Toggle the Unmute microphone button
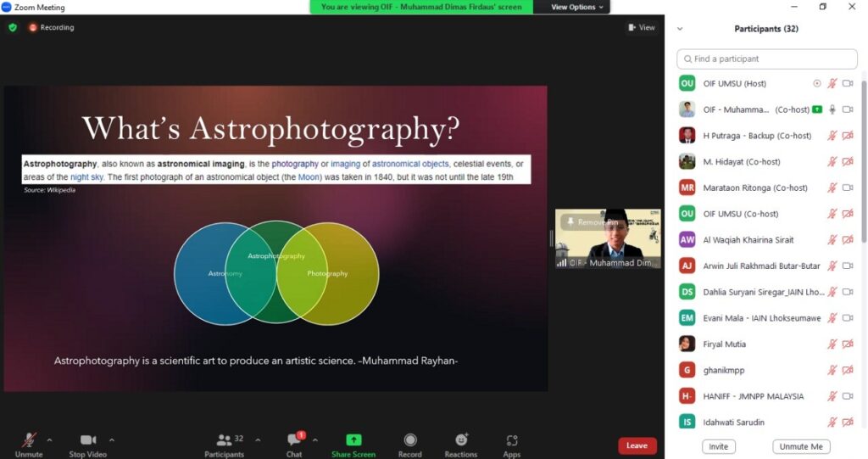This screenshot has height=459, width=868. (29, 439)
